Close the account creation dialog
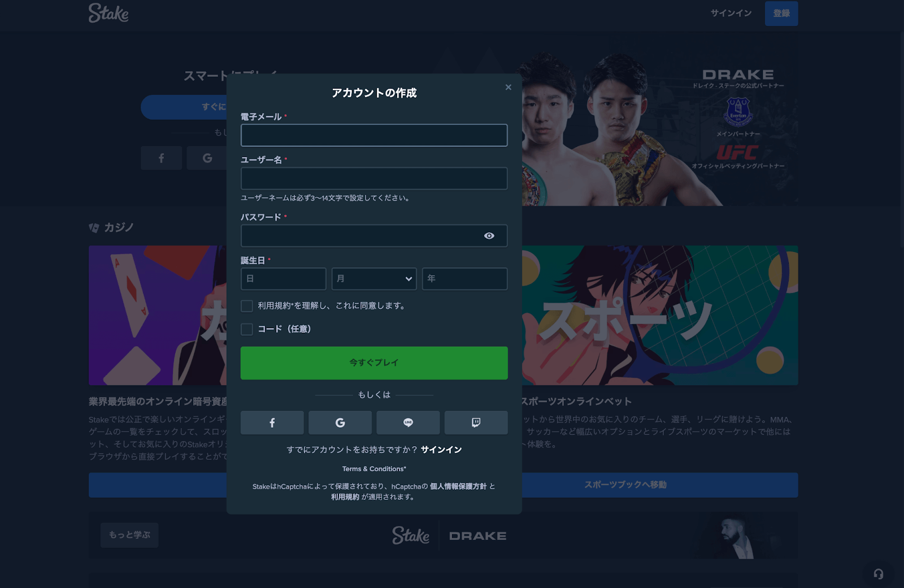Viewport: 904px width, 588px height. (x=508, y=87)
